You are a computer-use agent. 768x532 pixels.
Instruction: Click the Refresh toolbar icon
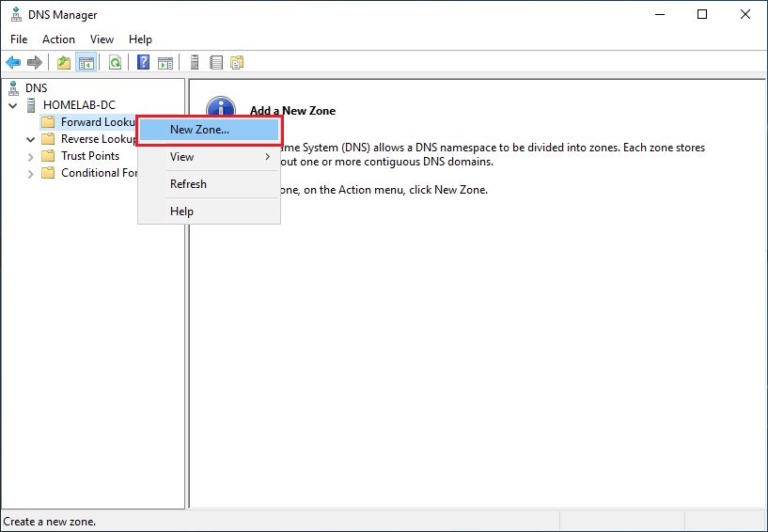115,63
